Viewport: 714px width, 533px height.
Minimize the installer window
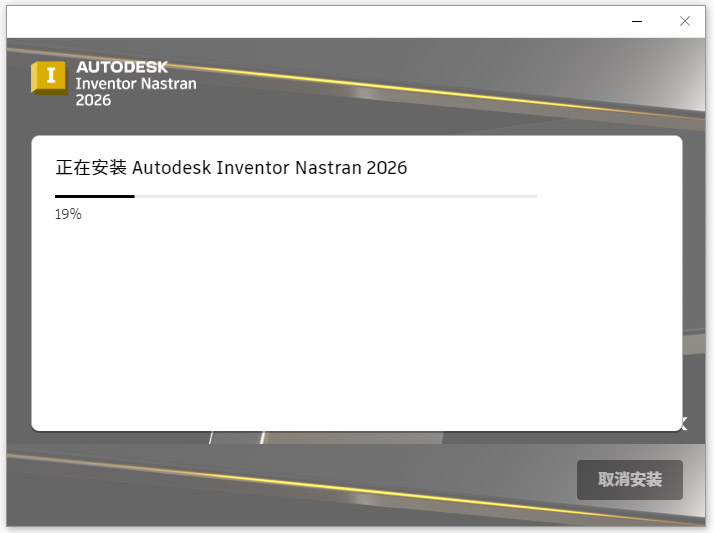tap(636, 20)
